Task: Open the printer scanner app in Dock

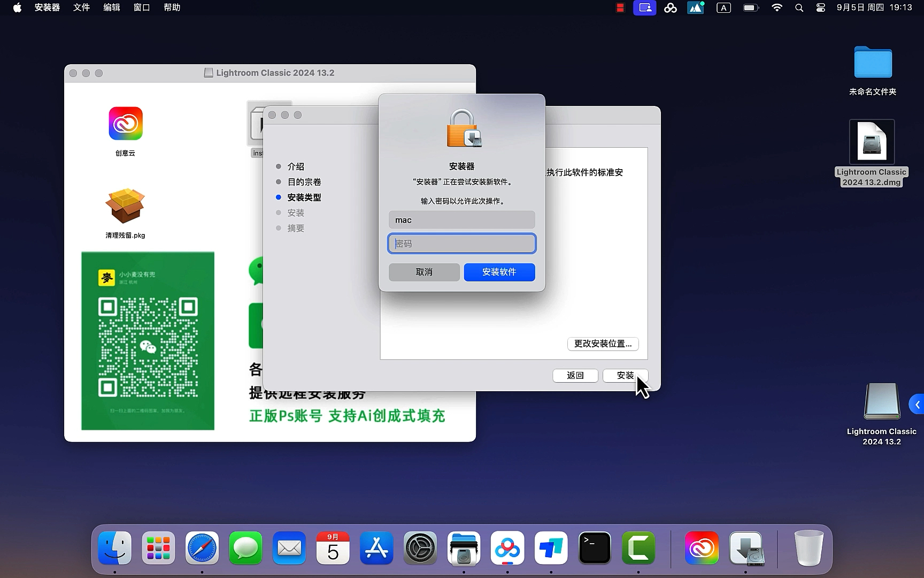Action: click(464, 548)
